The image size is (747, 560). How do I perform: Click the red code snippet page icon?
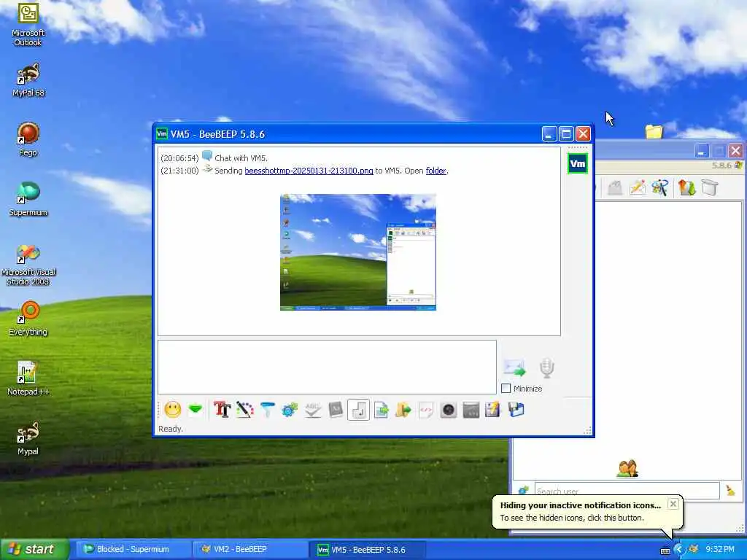426,410
